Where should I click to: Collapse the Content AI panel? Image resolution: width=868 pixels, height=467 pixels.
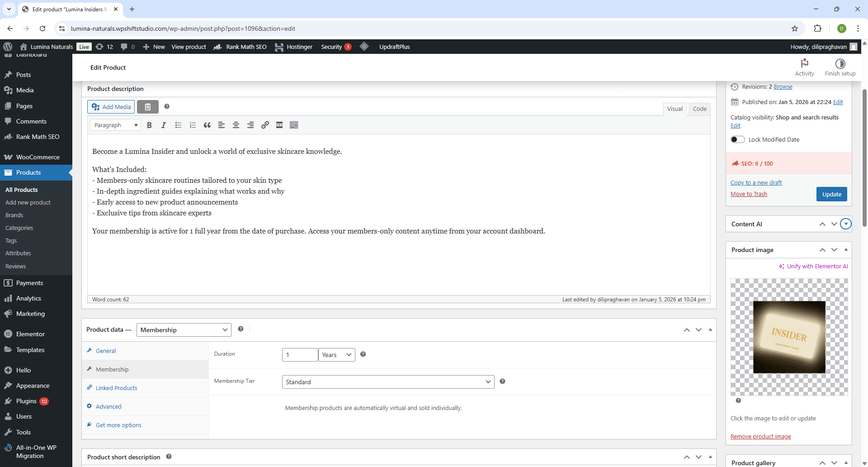845,224
